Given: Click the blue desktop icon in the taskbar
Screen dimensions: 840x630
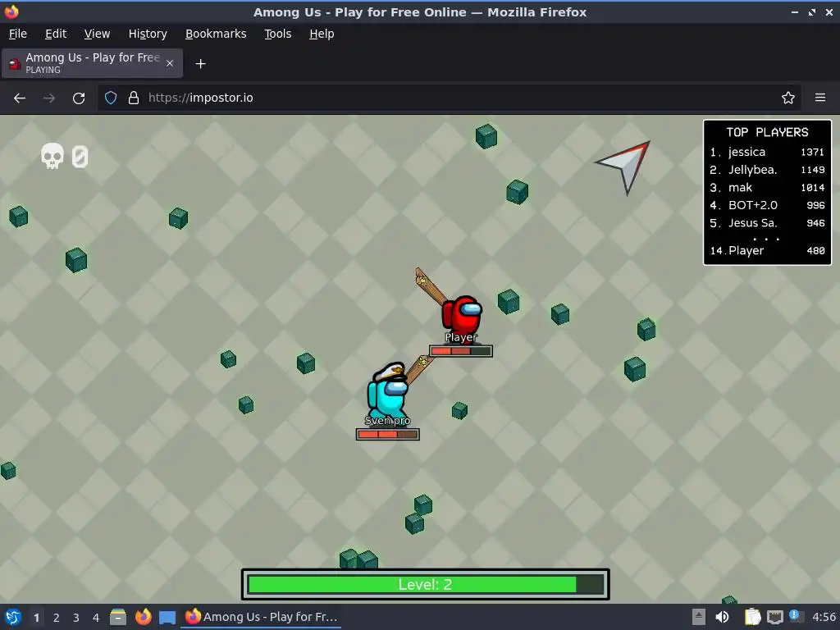Looking at the screenshot, I should click(167, 618).
